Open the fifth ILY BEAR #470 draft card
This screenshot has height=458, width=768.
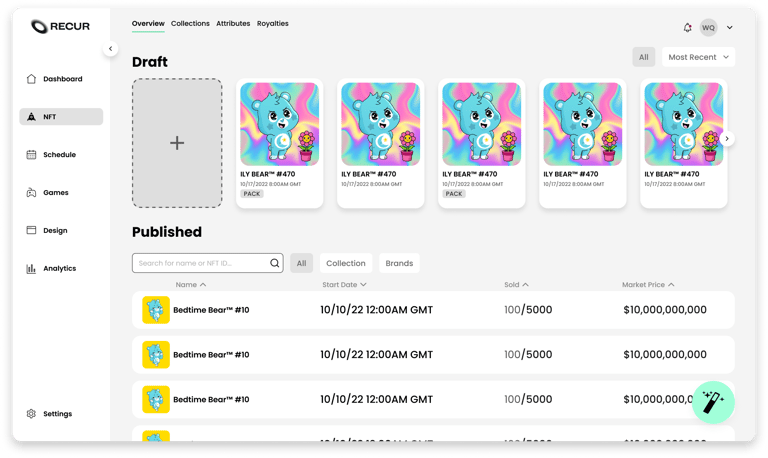point(684,143)
